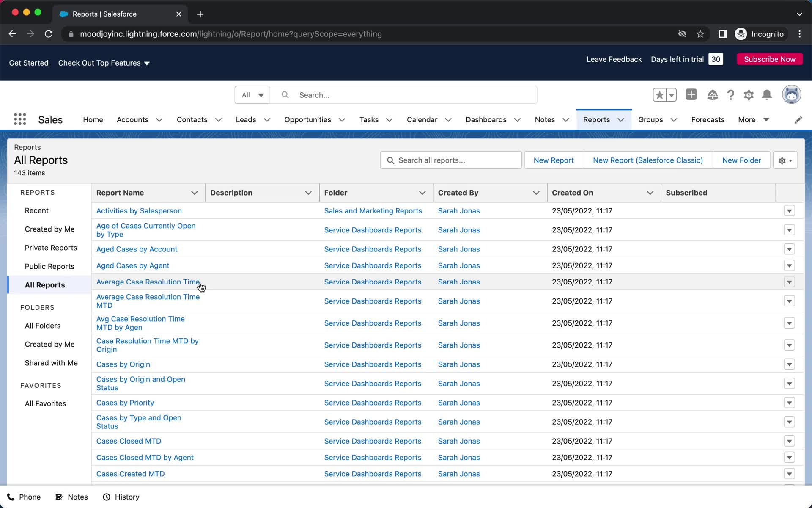Open Created On column options chevron
Screen dimensions: 812x508
[650, 193]
